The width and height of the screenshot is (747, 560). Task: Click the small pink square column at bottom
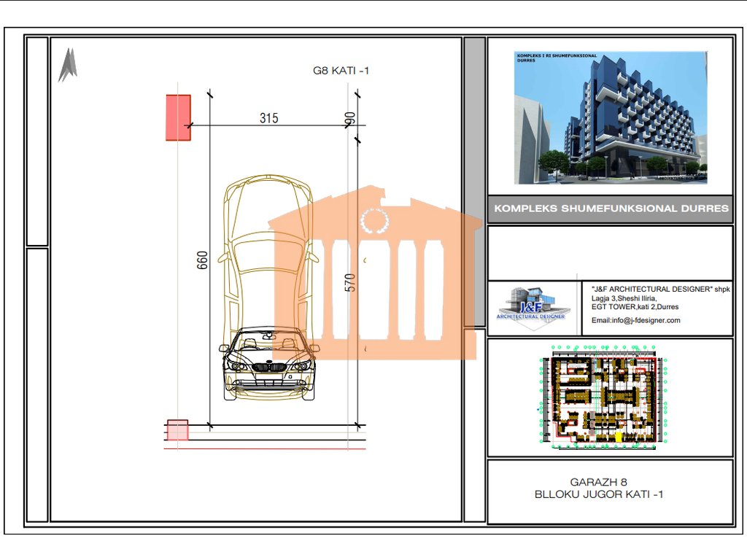[177, 430]
